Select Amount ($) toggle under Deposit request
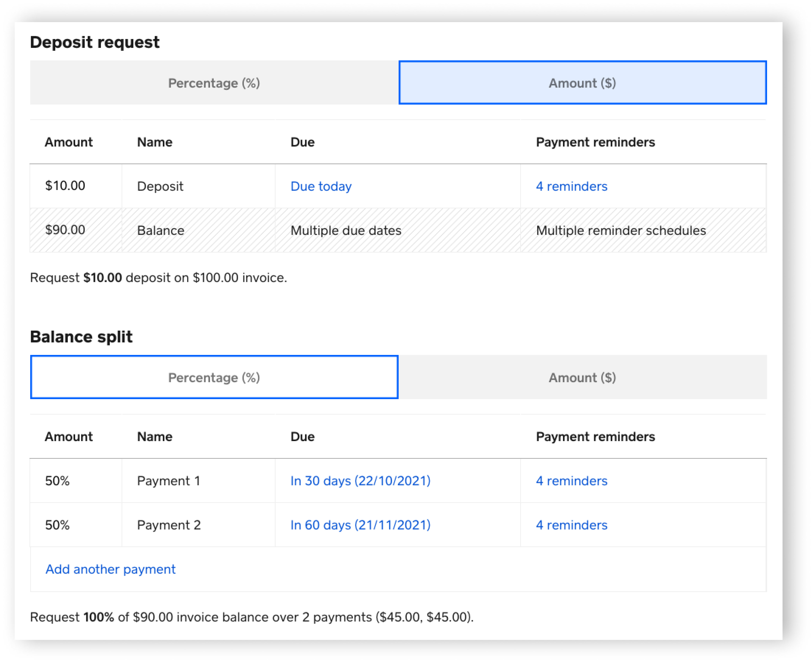812x662 pixels. [582, 83]
